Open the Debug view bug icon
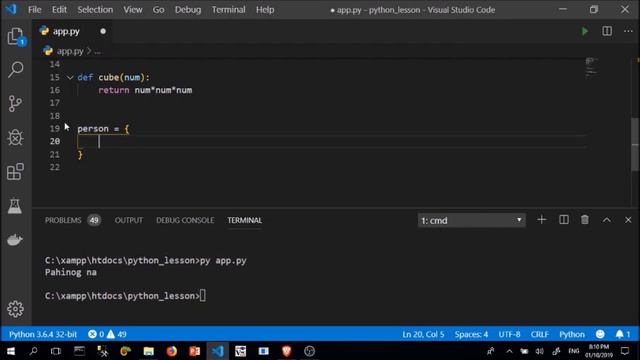The width and height of the screenshot is (640, 360). (16, 138)
